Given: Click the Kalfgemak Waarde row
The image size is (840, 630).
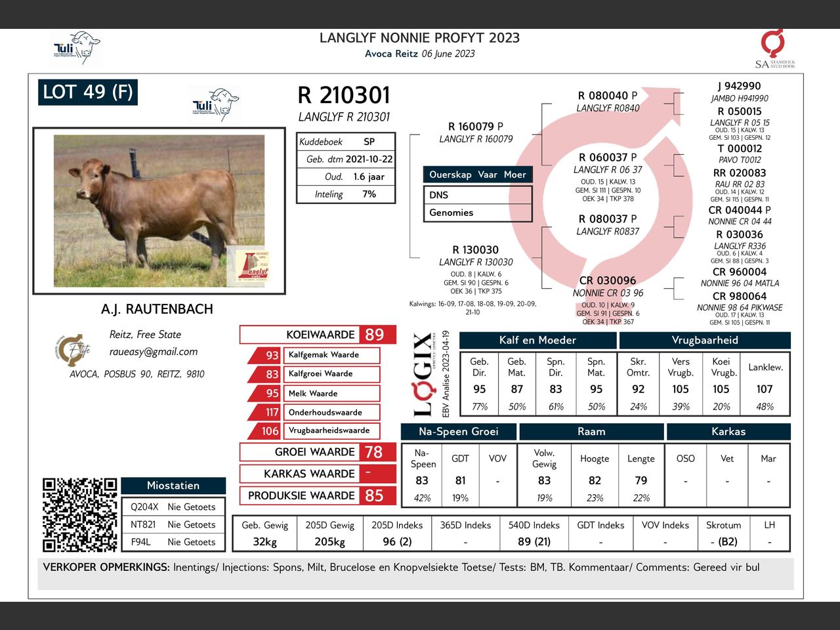Looking at the screenshot, I should tap(314, 355).
